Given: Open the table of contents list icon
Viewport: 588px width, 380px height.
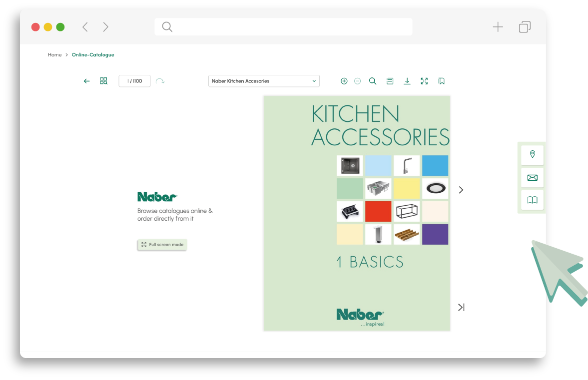Looking at the screenshot, I should point(390,81).
